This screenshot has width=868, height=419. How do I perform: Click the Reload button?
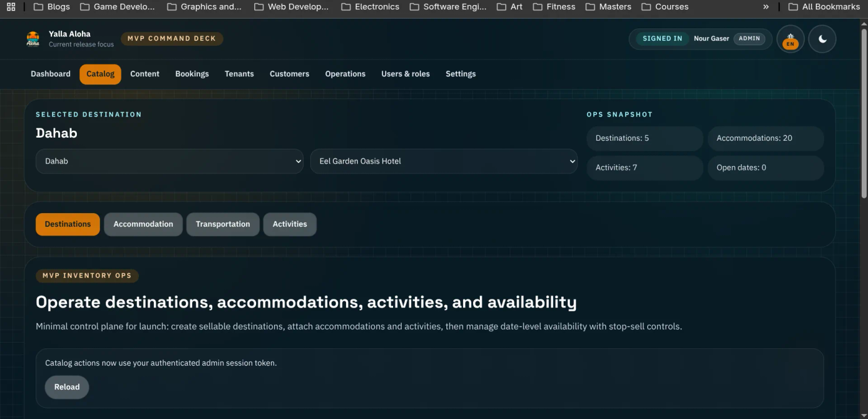click(67, 387)
